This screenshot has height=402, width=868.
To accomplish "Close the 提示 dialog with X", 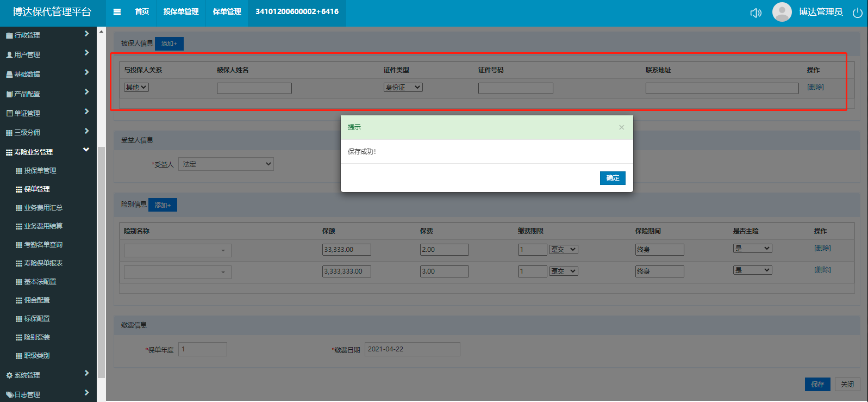I will click(x=621, y=127).
